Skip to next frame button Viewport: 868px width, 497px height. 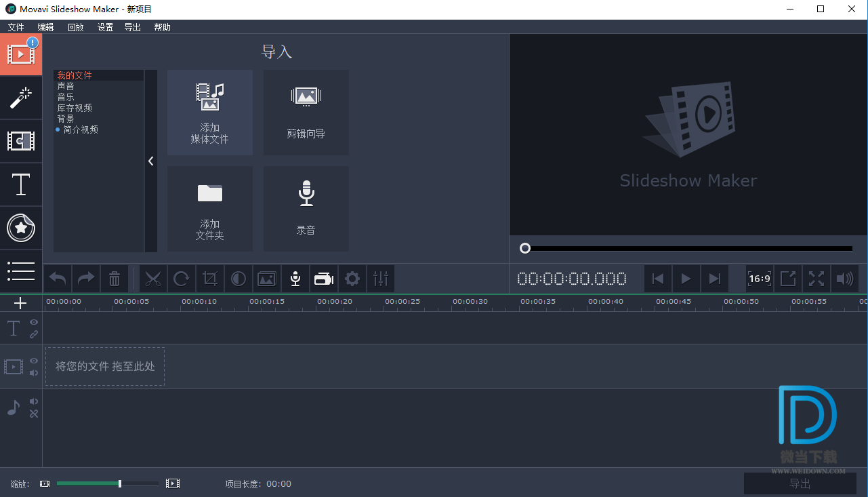pyautogui.click(x=714, y=279)
